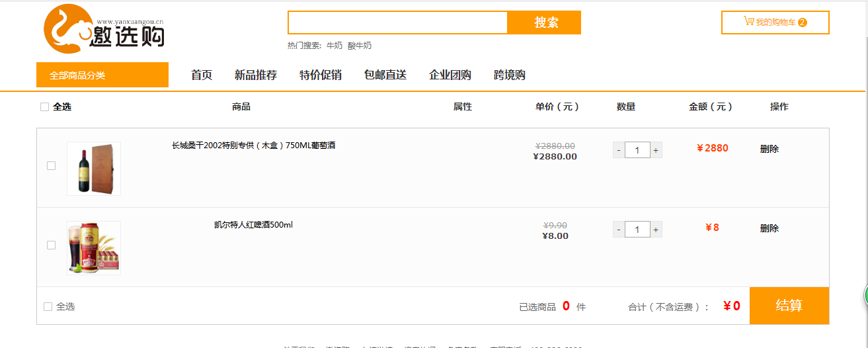The image size is (868, 348).
Task: Click the cart item count badge
Action: (803, 22)
